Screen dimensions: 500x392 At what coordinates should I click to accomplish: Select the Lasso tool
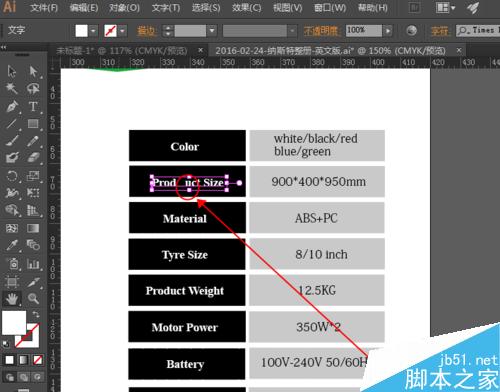33,88
